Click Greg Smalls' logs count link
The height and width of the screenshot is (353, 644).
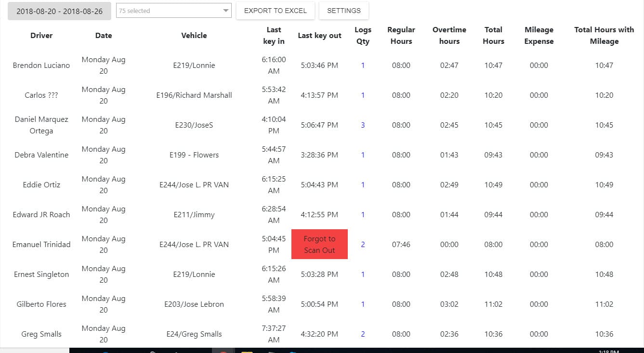point(363,334)
